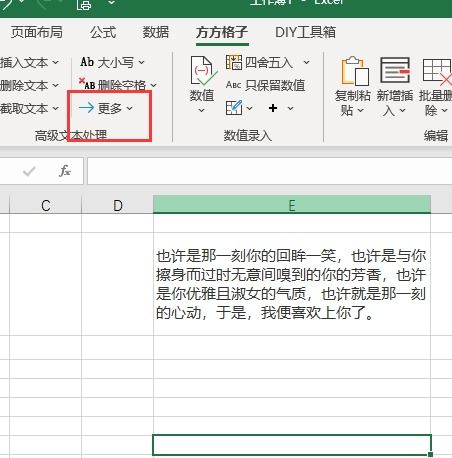452x458 pixels.
Task: Click the 数值 document check icon
Action: coord(203,71)
